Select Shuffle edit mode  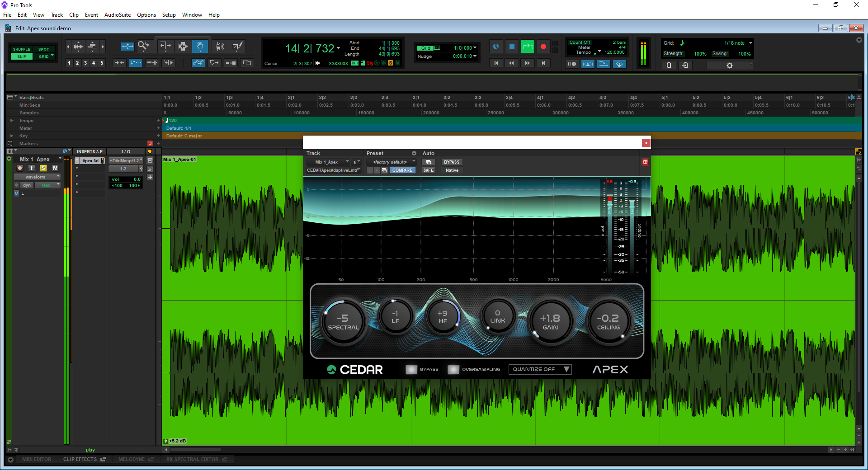tap(21, 49)
